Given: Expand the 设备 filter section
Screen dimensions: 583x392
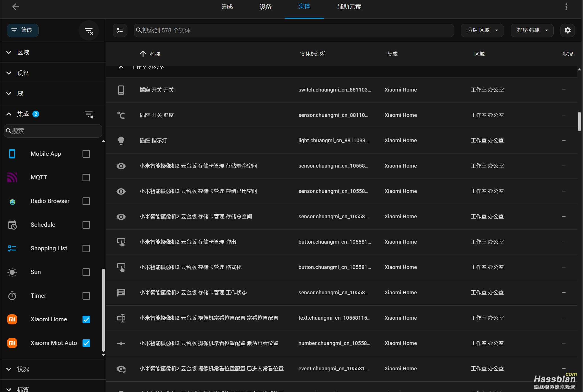Looking at the screenshot, I should pos(53,73).
